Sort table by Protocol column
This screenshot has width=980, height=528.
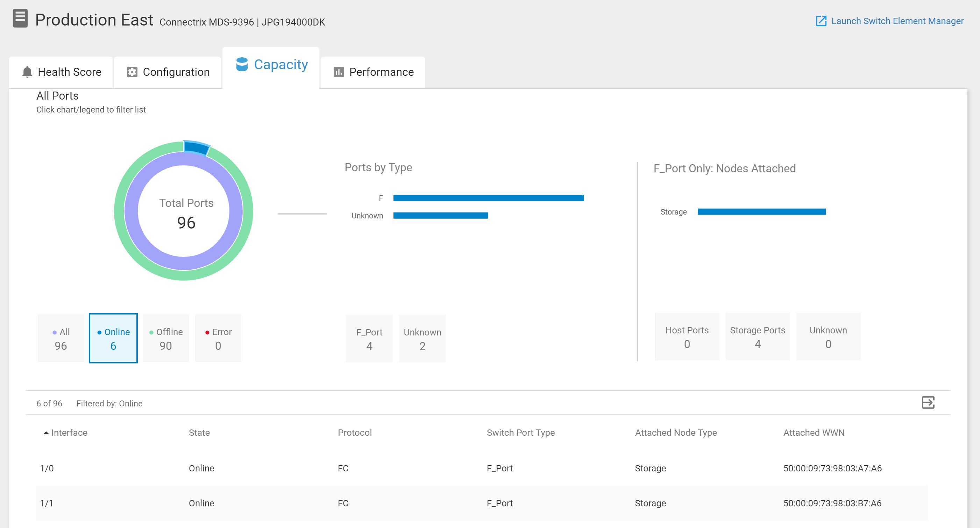(355, 433)
